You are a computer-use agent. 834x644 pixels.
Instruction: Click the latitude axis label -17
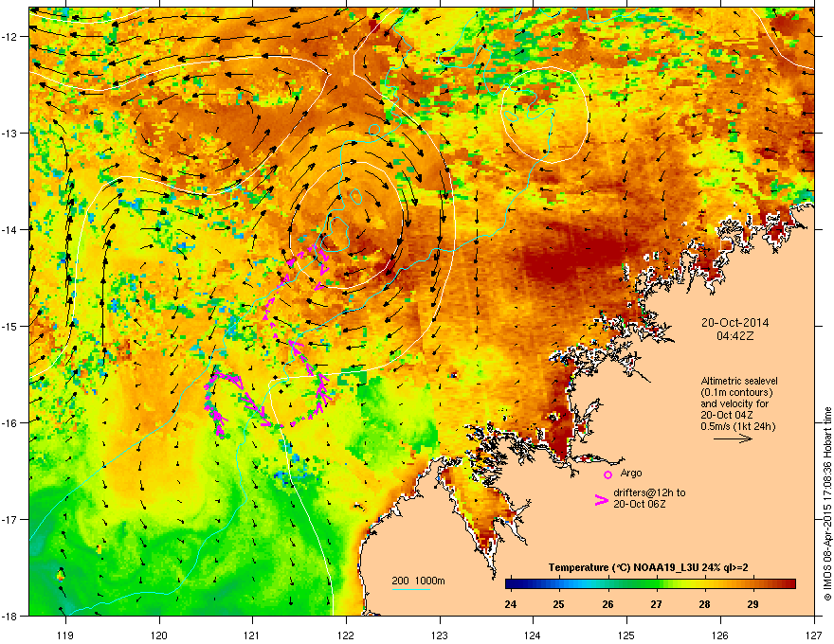coord(9,519)
